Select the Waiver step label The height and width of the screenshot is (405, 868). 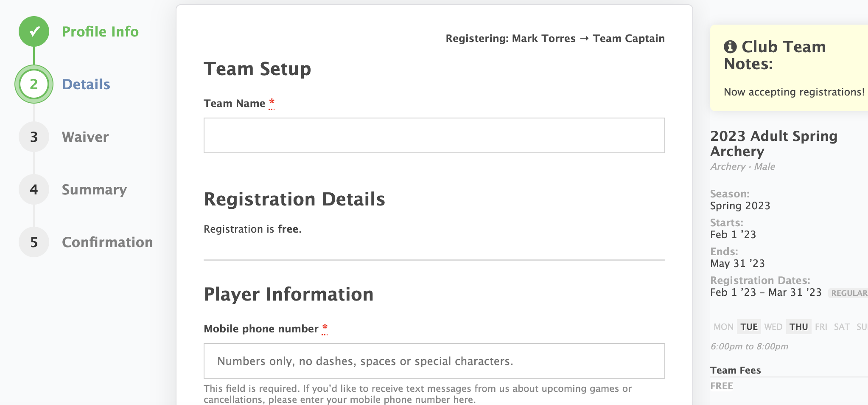point(85,137)
